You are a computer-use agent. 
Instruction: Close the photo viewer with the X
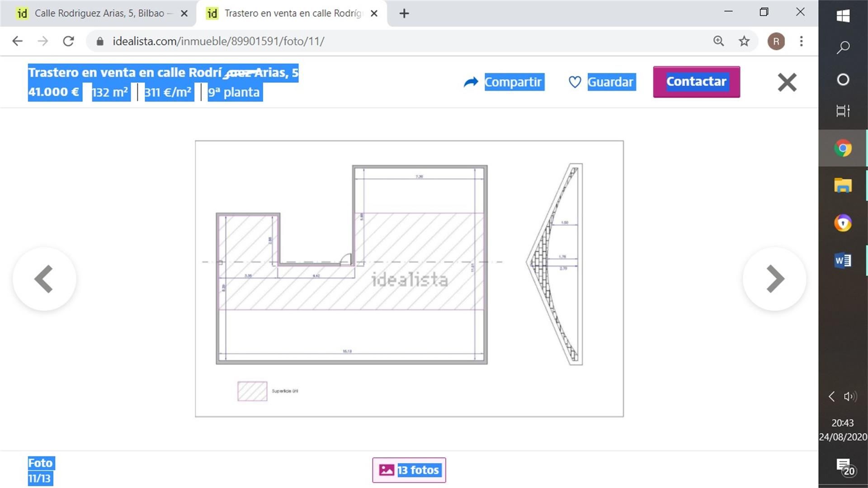coord(787,82)
